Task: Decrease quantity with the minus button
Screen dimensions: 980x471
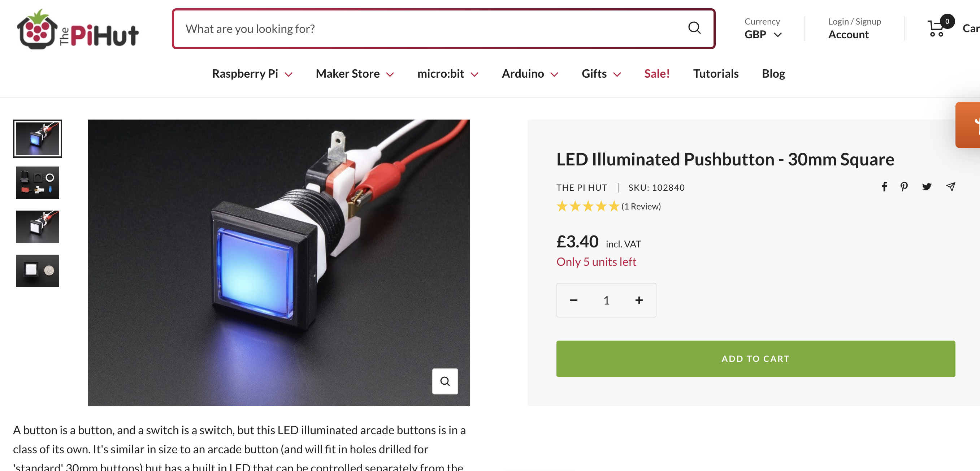Action: (574, 300)
